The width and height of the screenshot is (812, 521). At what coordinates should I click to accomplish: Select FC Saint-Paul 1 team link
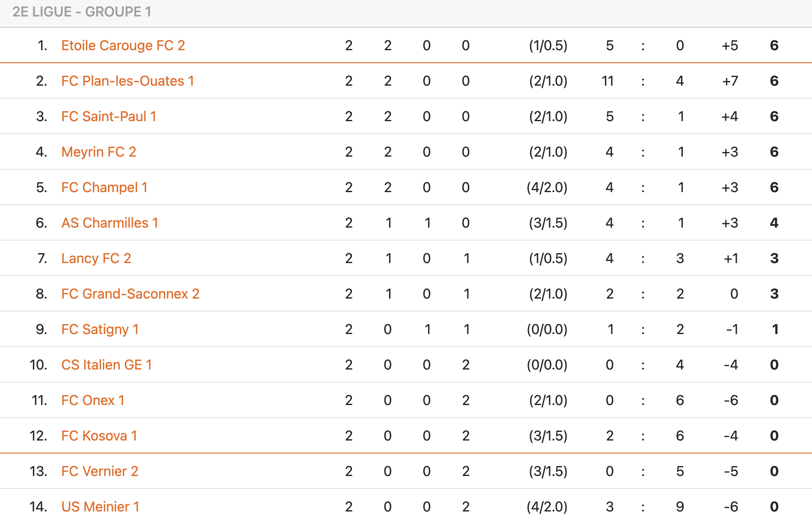pyautogui.click(x=109, y=116)
